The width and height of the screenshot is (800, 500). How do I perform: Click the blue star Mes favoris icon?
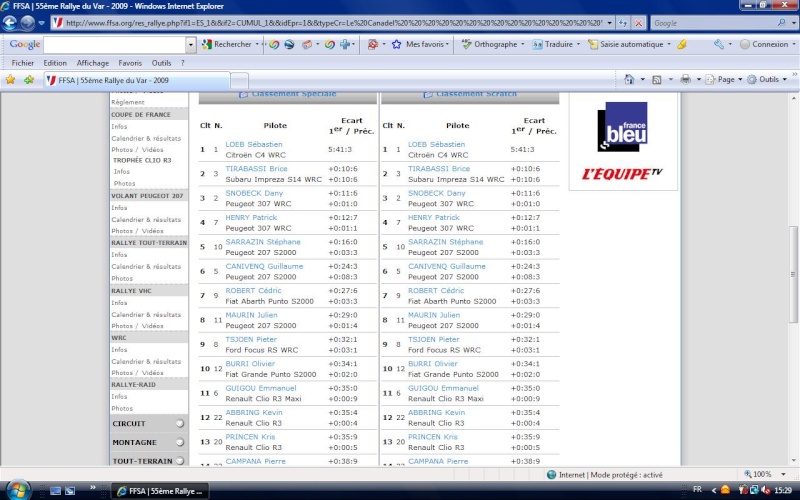point(396,44)
